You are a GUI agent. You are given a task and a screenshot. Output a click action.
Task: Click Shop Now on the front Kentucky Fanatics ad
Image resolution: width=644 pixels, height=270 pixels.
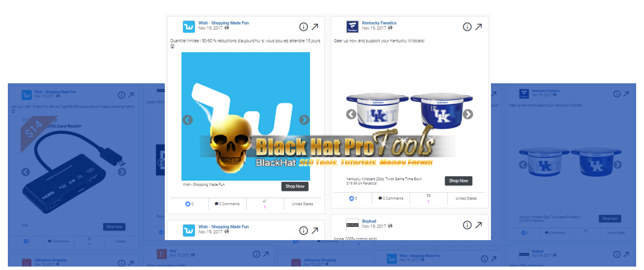[x=459, y=181]
